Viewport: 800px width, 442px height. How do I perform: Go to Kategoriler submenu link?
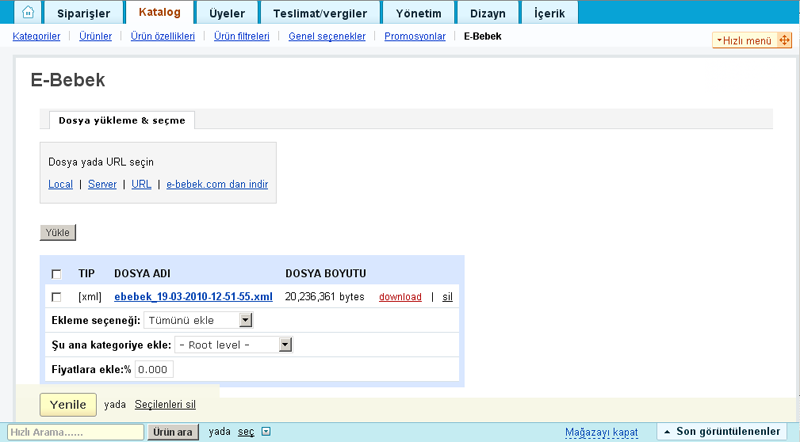click(x=36, y=36)
